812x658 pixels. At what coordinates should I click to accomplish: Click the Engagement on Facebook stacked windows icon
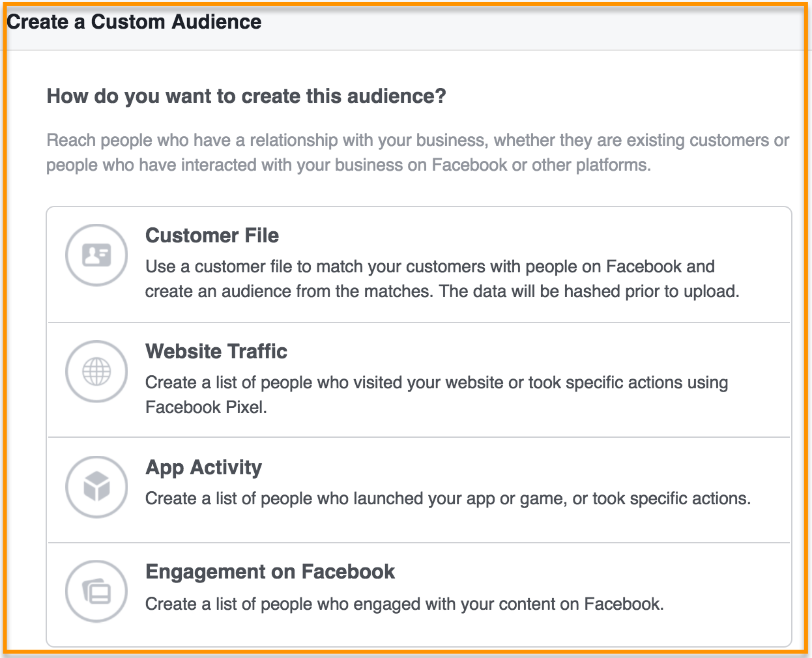point(96,592)
